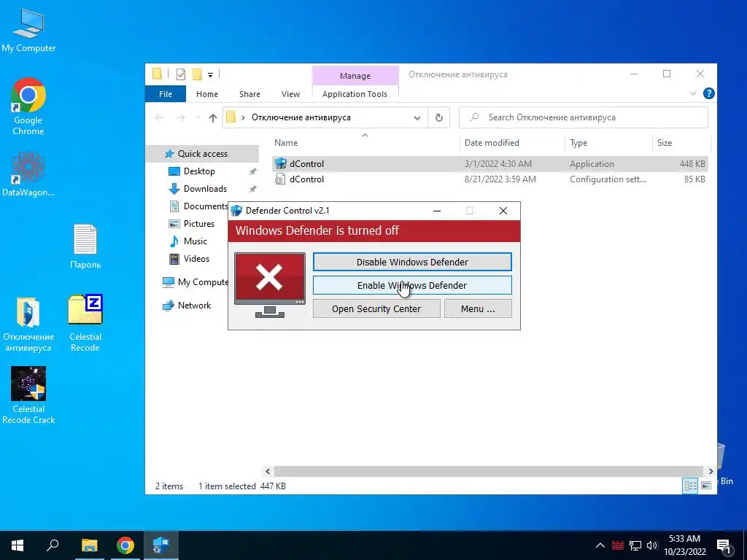Go up one folder level arrow

[x=212, y=117]
